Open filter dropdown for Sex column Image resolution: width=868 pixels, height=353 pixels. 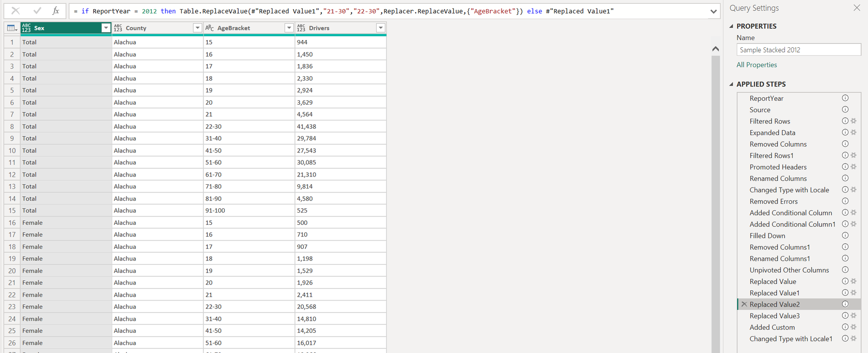pyautogui.click(x=106, y=28)
